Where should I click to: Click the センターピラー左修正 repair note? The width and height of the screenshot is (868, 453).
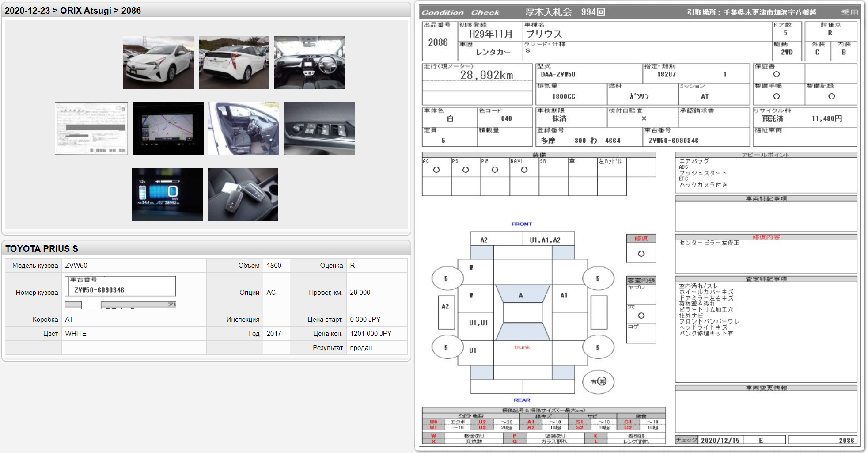(709, 243)
